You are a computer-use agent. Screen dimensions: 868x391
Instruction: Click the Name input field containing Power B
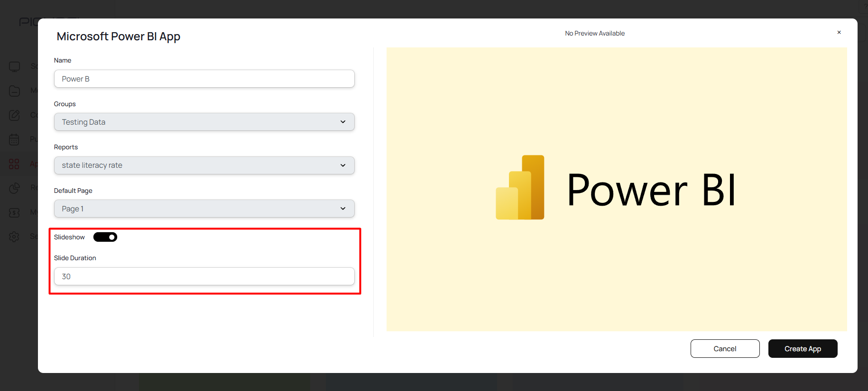click(204, 79)
